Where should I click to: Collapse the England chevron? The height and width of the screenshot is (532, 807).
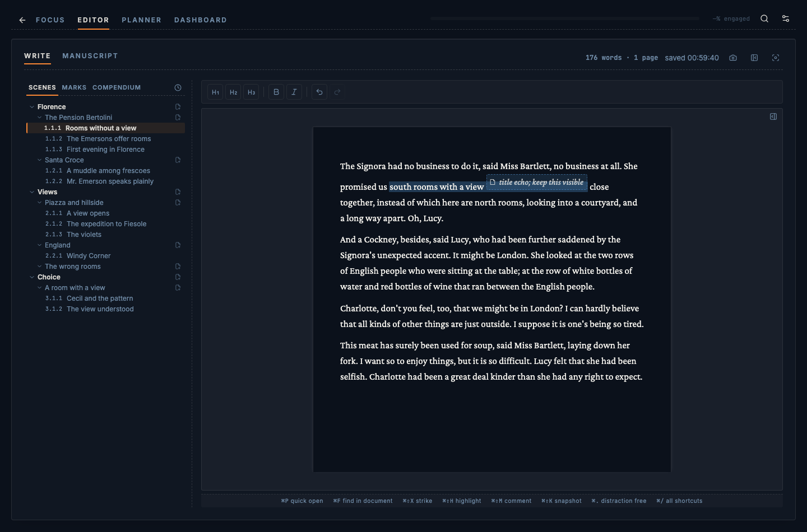(x=39, y=245)
